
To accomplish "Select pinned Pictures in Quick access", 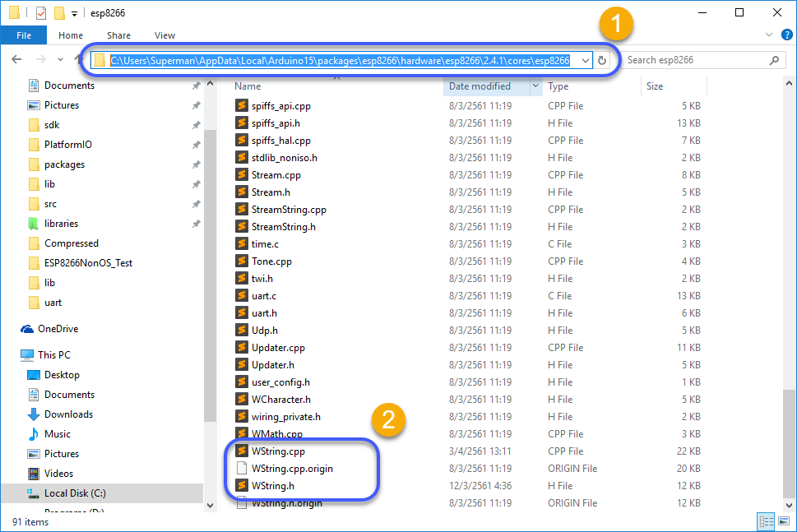I will click(x=62, y=105).
